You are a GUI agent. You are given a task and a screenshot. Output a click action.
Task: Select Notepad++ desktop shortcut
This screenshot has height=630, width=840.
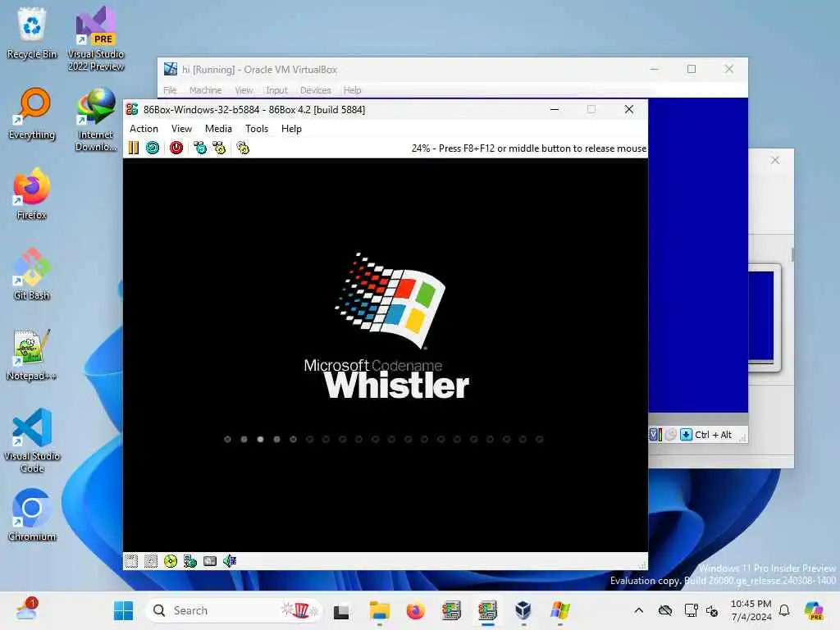[32, 354]
